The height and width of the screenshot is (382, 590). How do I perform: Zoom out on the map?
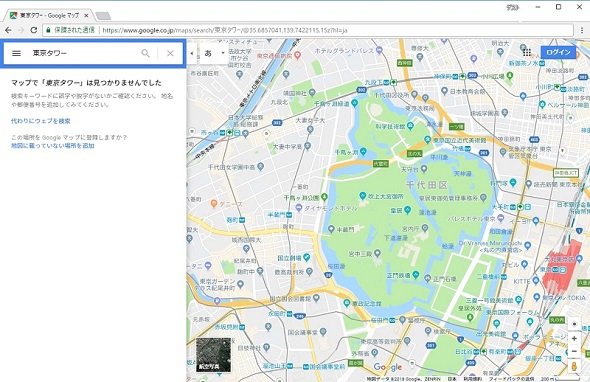574,352
